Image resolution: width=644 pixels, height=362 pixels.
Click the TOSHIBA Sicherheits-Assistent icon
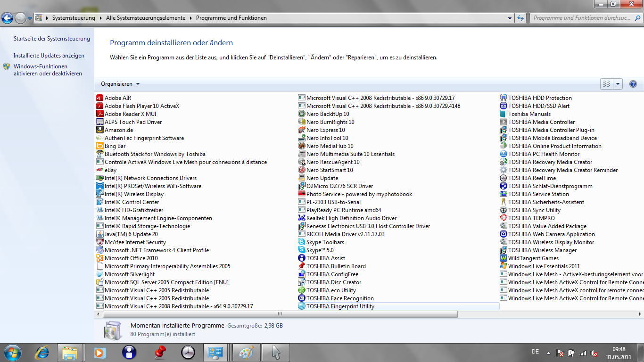tap(504, 202)
